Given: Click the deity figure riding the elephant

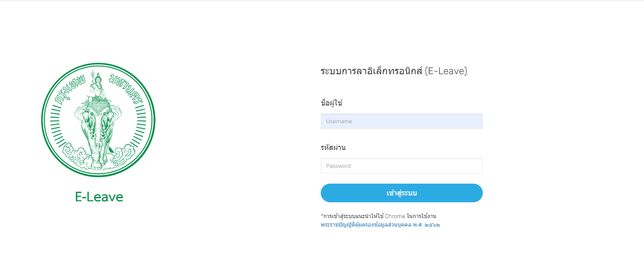Looking at the screenshot, I should tap(98, 85).
